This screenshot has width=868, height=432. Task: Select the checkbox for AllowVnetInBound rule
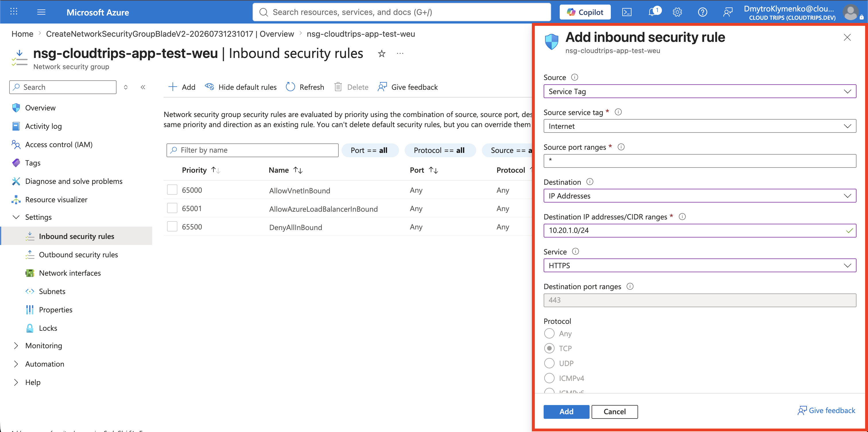172,190
